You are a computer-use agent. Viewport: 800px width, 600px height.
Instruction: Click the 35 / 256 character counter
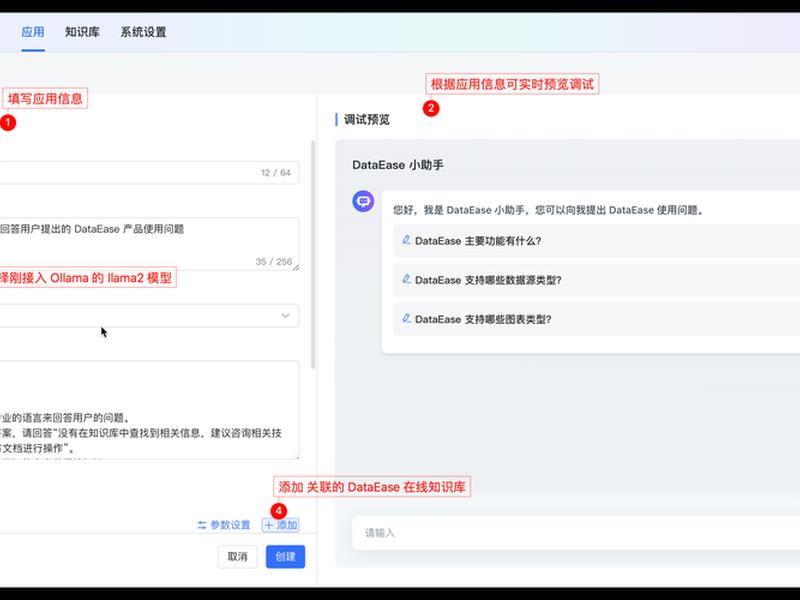[x=274, y=262]
